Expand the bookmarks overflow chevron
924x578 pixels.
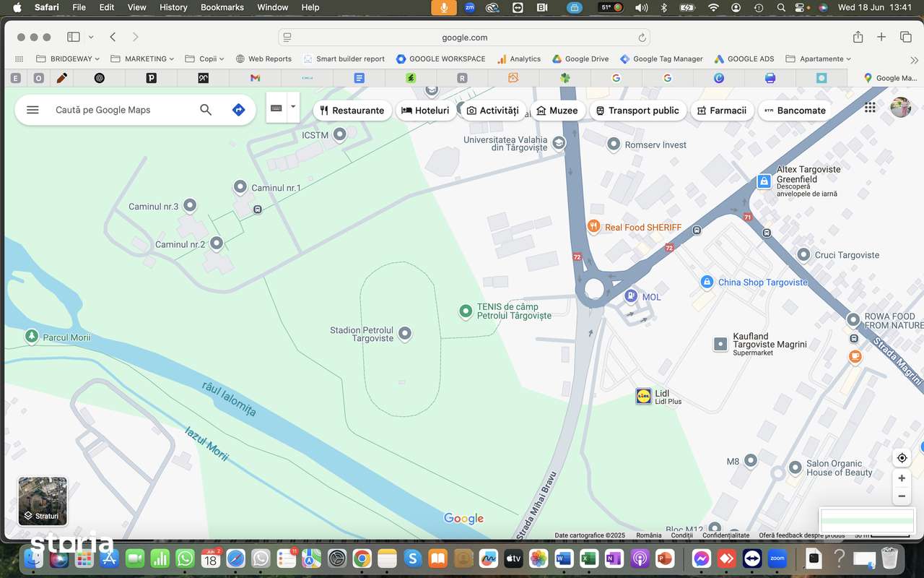pos(914,61)
